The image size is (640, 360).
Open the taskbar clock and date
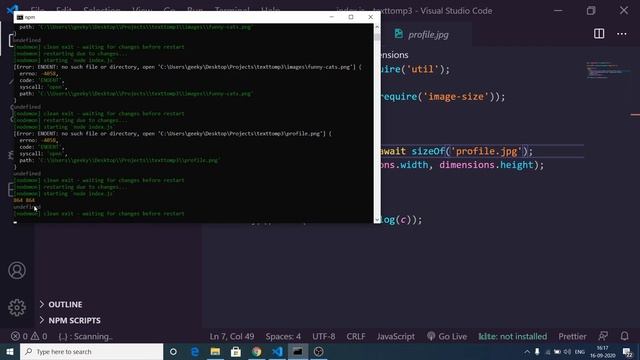[602, 352]
